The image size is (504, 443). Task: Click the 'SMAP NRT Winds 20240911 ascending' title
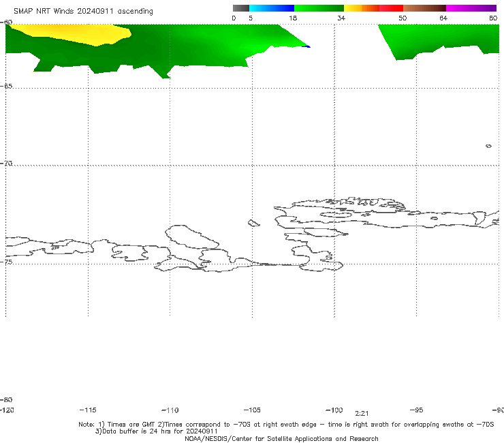[x=83, y=12]
